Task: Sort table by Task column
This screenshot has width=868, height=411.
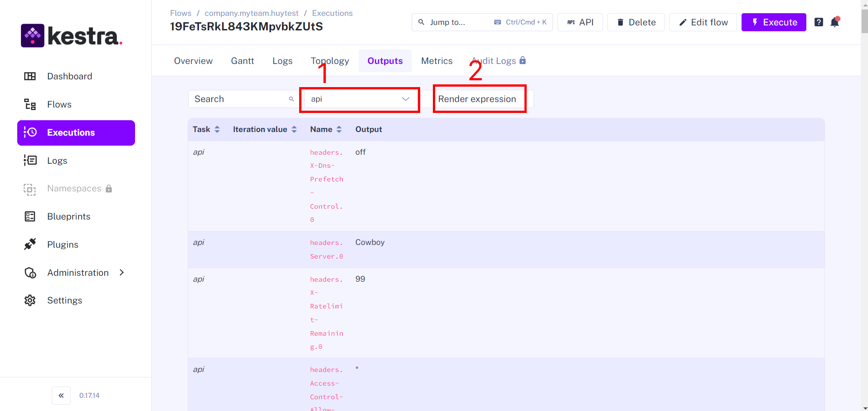Action: (206, 129)
